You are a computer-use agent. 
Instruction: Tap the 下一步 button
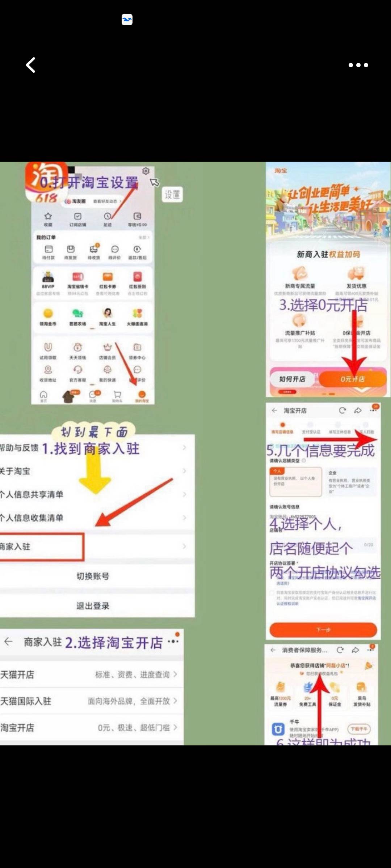click(x=323, y=630)
